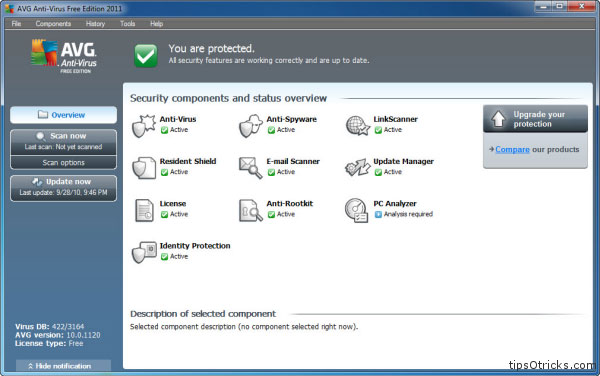Open the History menu

click(x=95, y=24)
